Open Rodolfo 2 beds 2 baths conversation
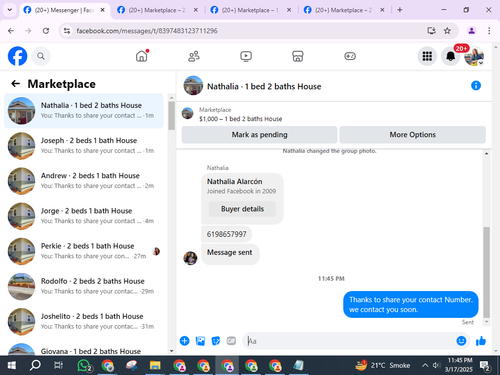The width and height of the screenshot is (500, 375). [x=84, y=286]
